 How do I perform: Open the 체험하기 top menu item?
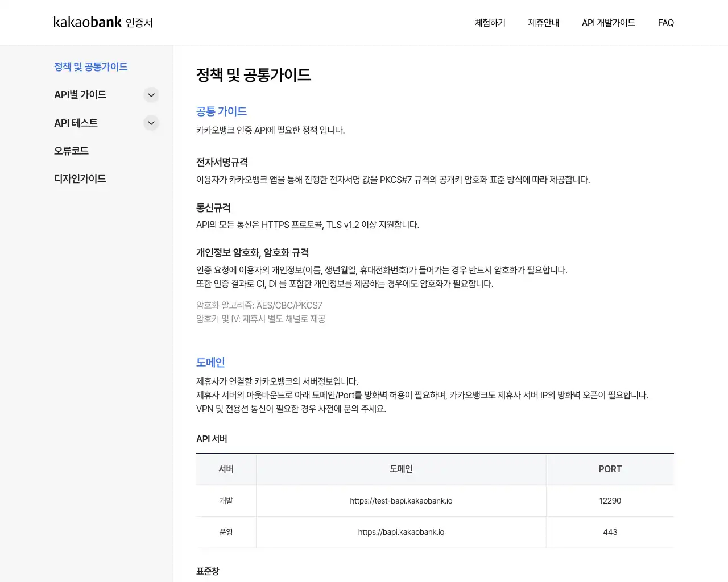click(x=490, y=23)
